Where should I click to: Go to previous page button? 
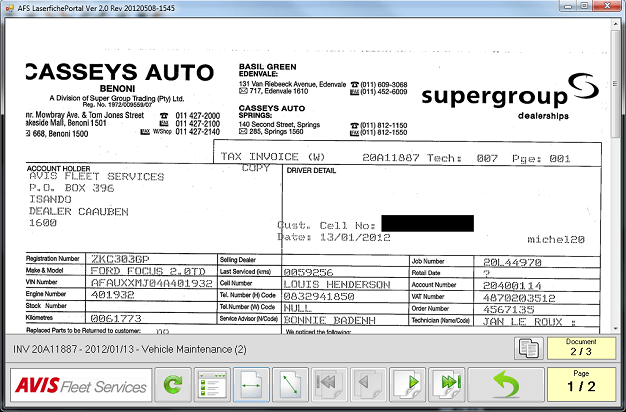368,385
